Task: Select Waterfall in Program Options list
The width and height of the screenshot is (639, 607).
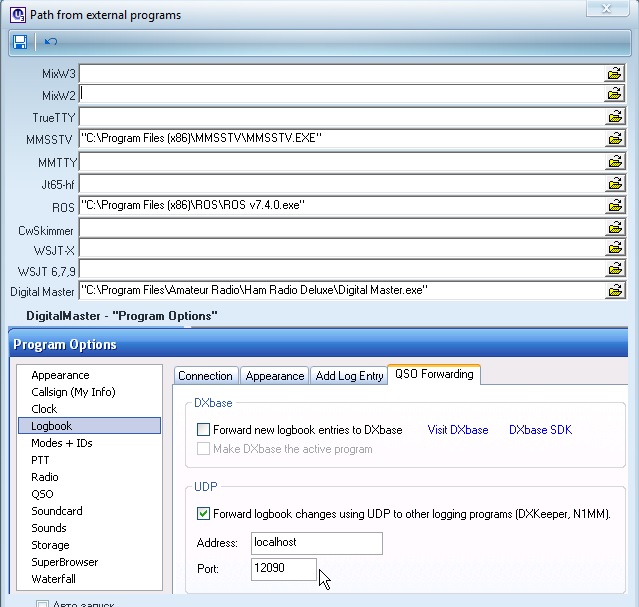Action: click(53, 579)
